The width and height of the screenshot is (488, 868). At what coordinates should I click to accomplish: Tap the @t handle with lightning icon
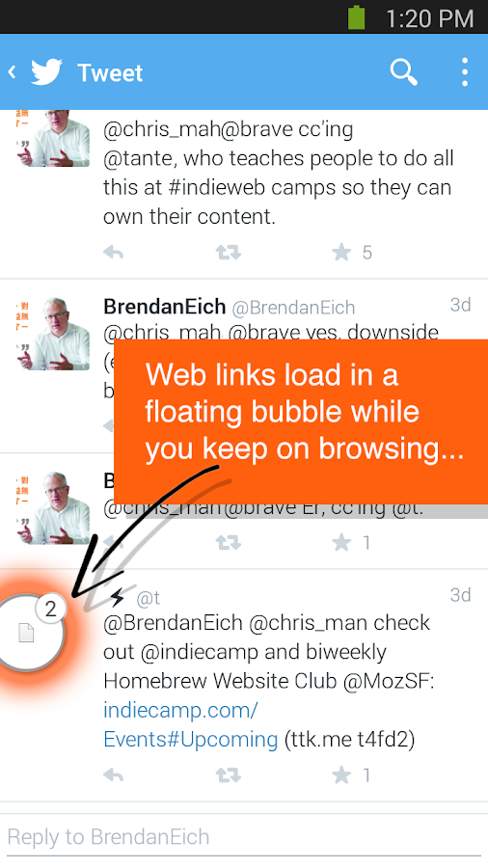[x=148, y=598]
